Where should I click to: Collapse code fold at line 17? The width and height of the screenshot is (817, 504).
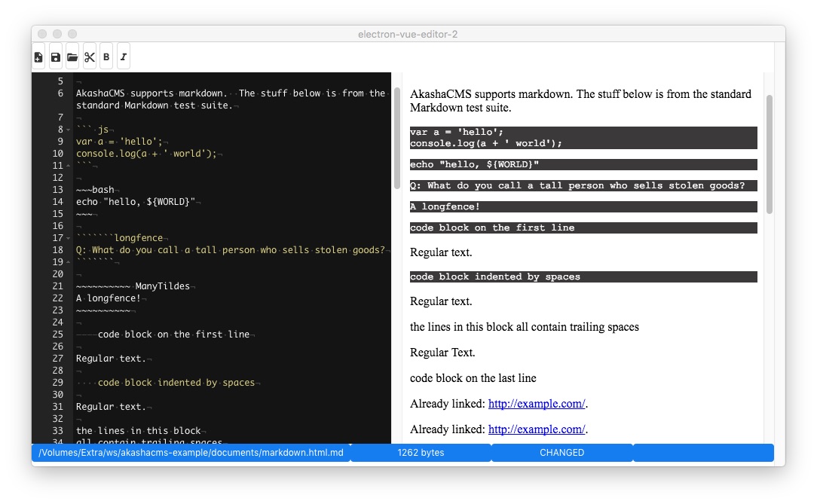69,238
